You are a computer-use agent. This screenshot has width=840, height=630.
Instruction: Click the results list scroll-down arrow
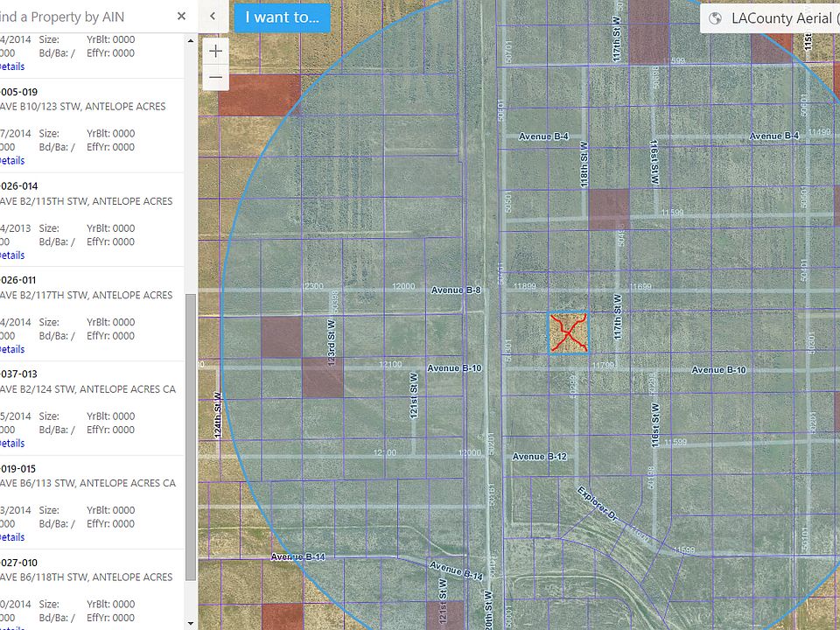click(191, 624)
